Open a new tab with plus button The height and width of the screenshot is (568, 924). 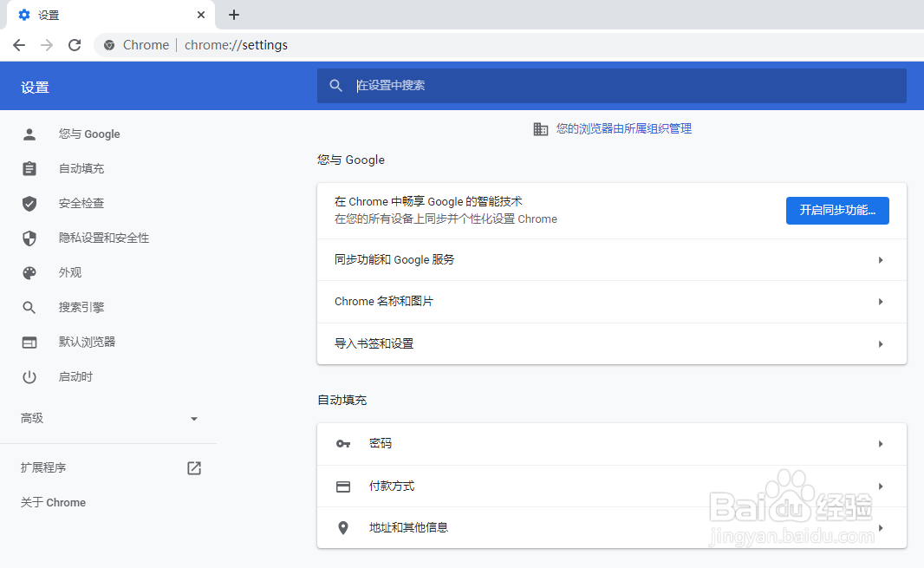[234, 15]
